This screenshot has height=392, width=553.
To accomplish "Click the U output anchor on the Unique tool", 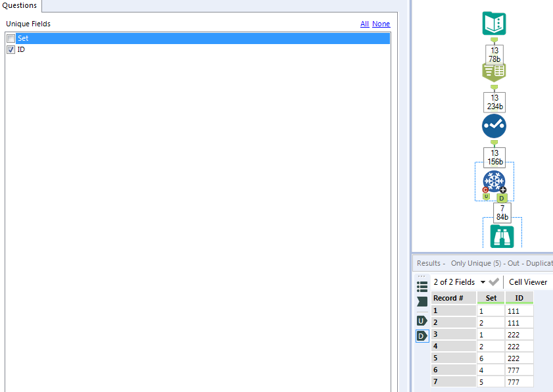I will [x=485, y=197].
